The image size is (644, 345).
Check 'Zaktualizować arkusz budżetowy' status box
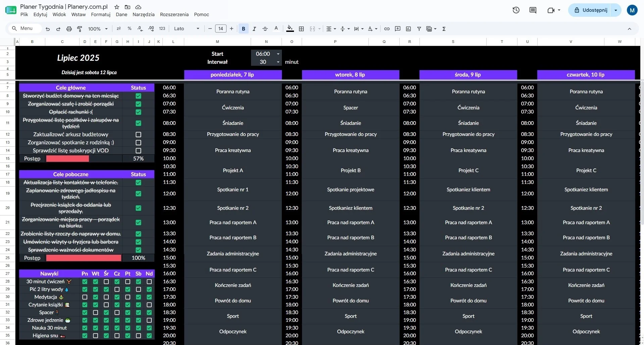(138, 134)
